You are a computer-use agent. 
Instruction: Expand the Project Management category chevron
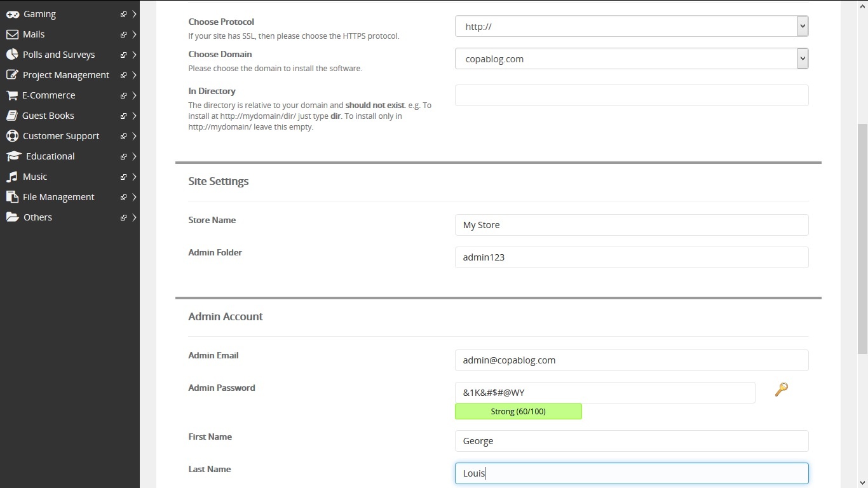pyautogui.click(x=133, y=74)
